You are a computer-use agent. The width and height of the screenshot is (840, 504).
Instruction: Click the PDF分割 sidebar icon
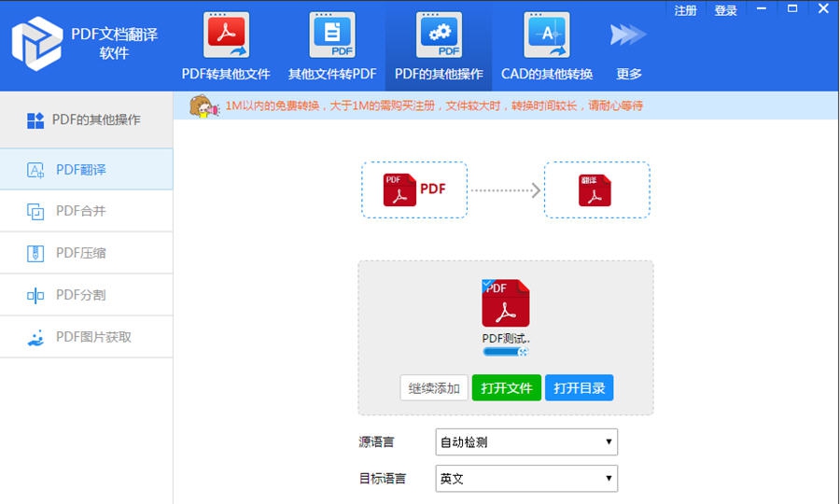coord(35,295)
